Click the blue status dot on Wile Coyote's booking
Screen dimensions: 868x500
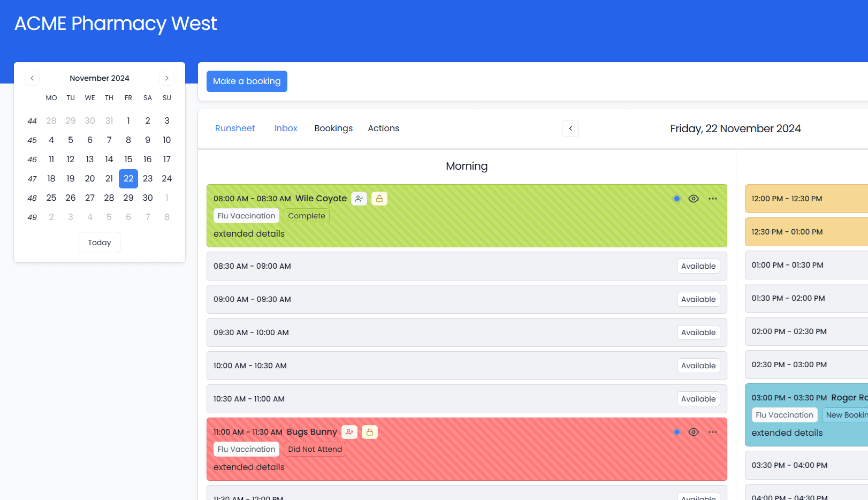pos(676,199)
